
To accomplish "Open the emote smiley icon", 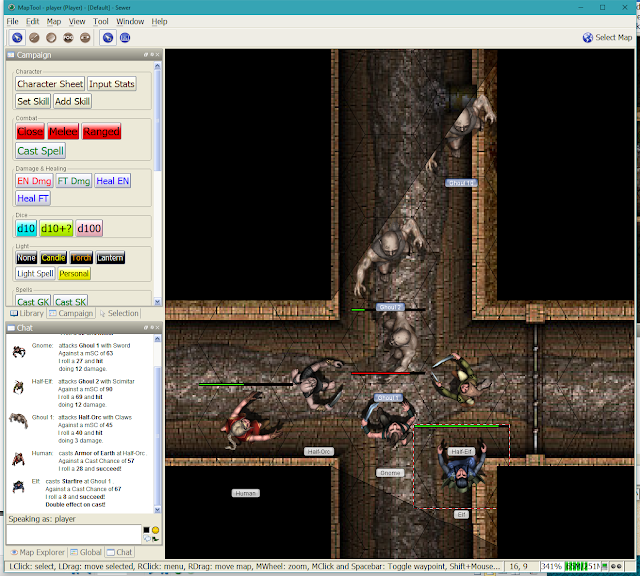I will pos(156,530).
